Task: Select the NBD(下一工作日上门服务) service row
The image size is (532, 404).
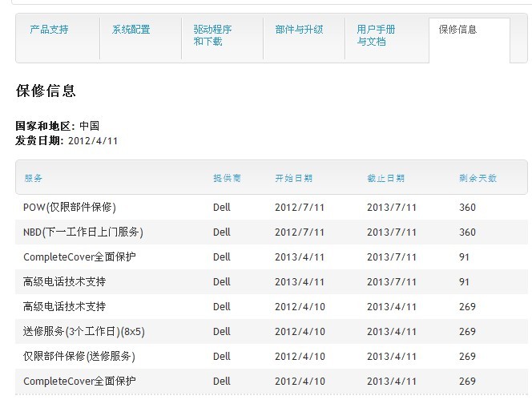Action: coord(272,232)
